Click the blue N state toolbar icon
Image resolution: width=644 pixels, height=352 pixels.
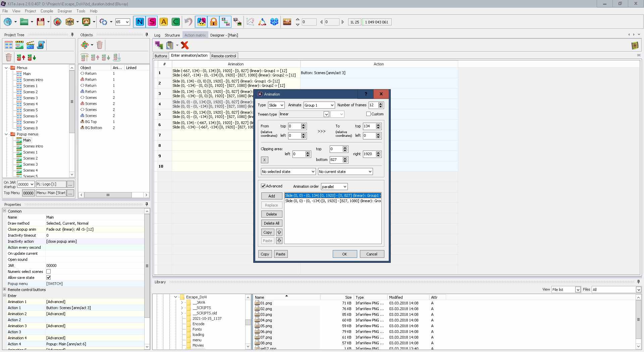pos(140,22)
